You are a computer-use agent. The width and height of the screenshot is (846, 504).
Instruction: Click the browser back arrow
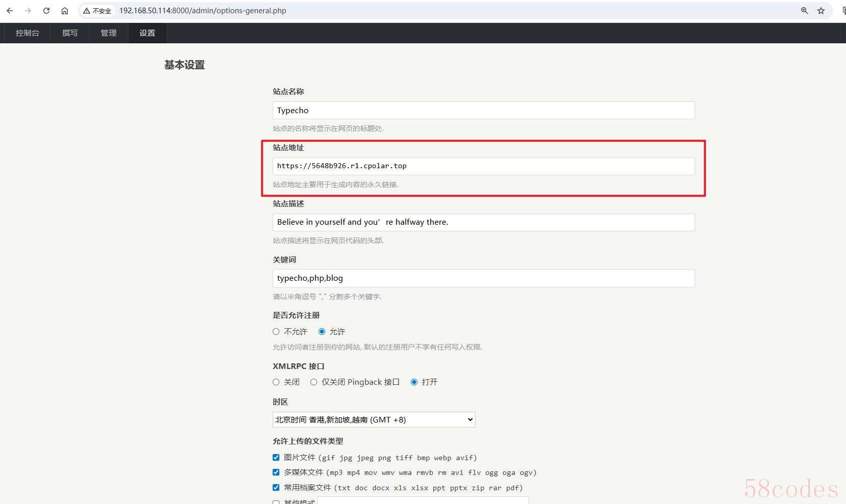coord(10,11)
